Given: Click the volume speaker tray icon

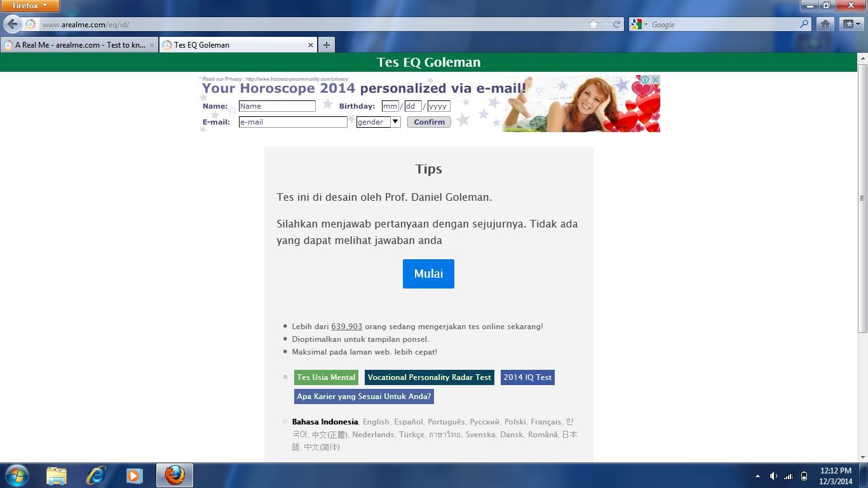Looking at the screenshot, I should point(773,476).
